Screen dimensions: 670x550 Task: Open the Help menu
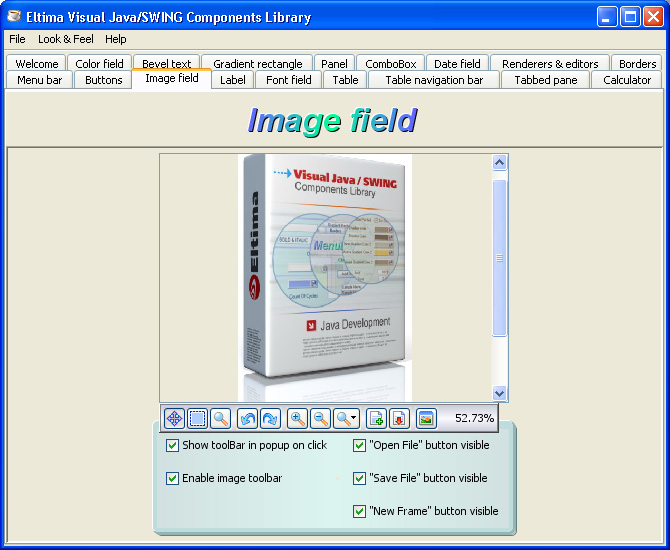point(116,39)
